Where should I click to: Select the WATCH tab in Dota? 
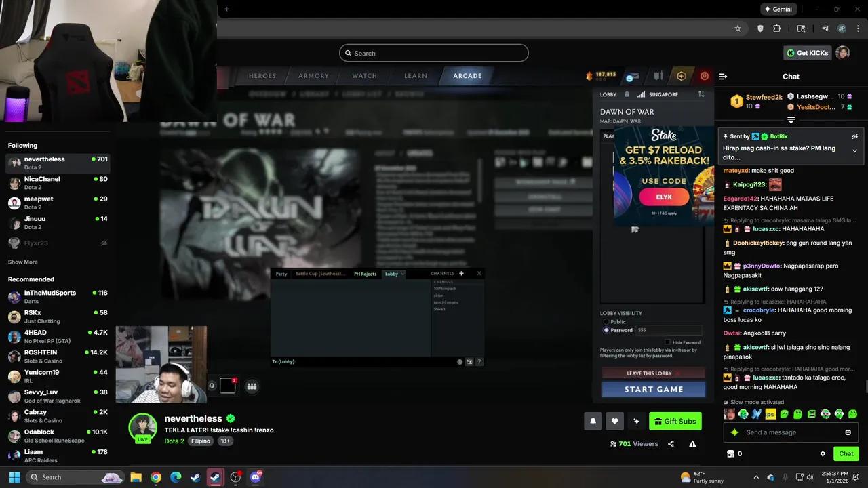click(364, 76)
